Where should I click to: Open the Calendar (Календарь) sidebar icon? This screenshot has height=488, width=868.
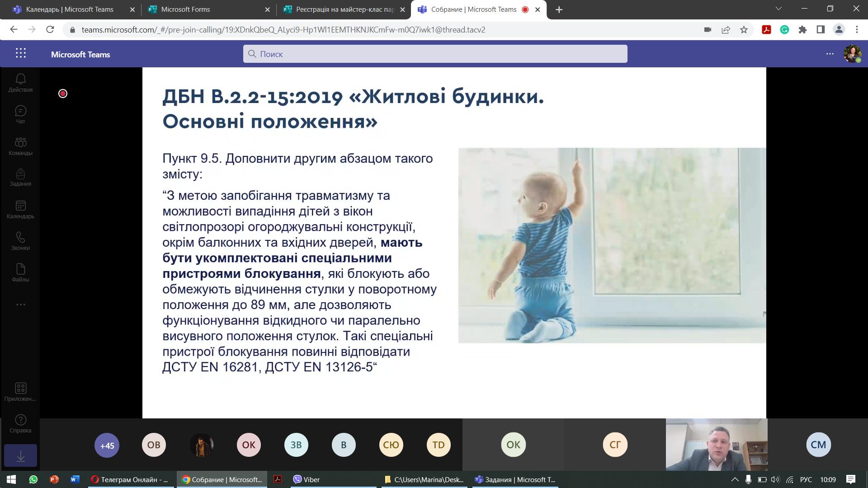[x=20, y=210]
